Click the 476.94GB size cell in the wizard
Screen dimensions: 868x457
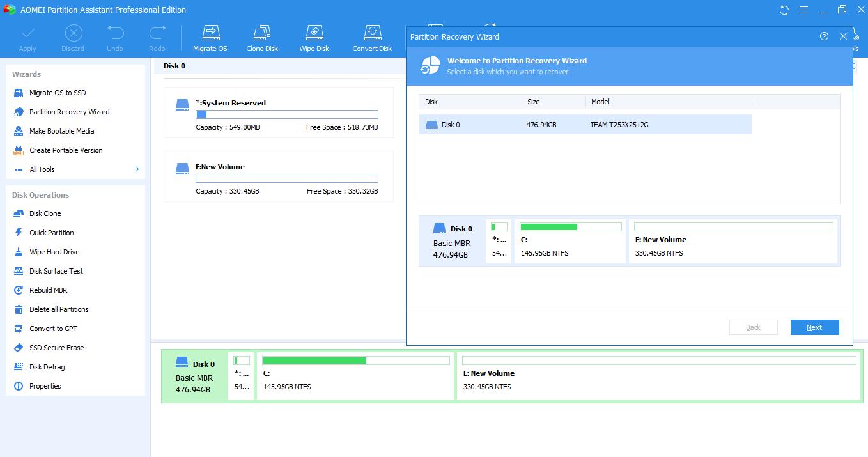click(x=541, y=125)
